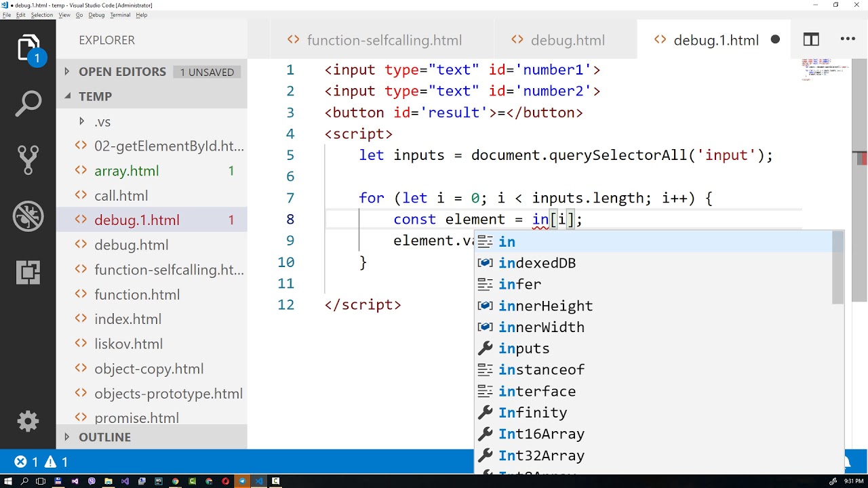
Task: Open object-copy.html in the explorer
Action: [x=152, y=369]
